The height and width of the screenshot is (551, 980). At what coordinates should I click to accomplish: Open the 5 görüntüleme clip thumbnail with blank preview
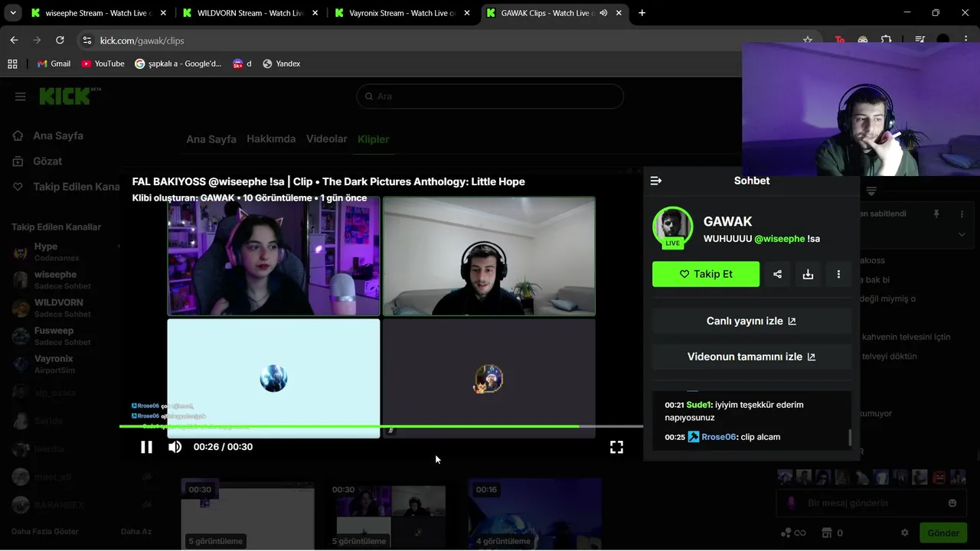[247, 514]
